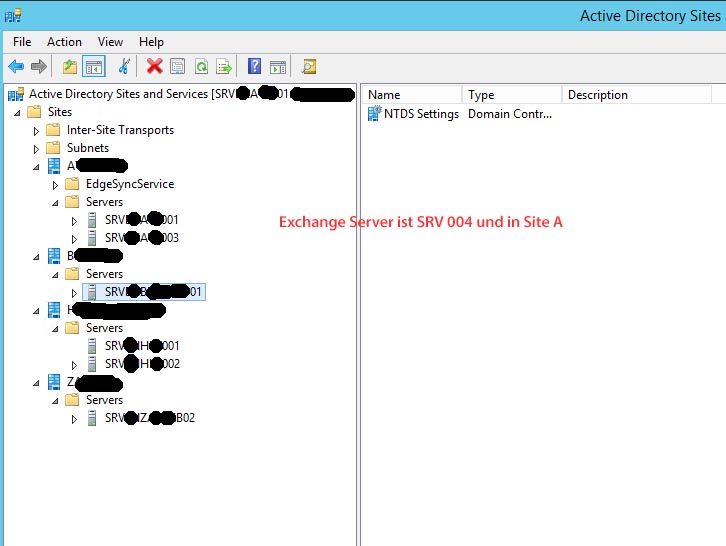Click the Export List toolbar icon

pyautogui.click(x=224, y=67)
